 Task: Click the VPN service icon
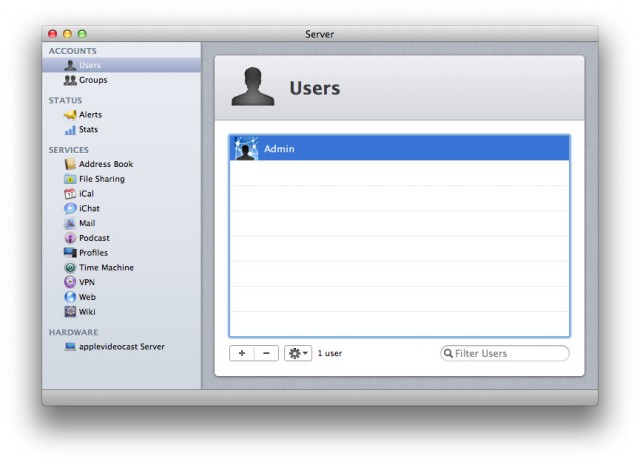point(70,282)
